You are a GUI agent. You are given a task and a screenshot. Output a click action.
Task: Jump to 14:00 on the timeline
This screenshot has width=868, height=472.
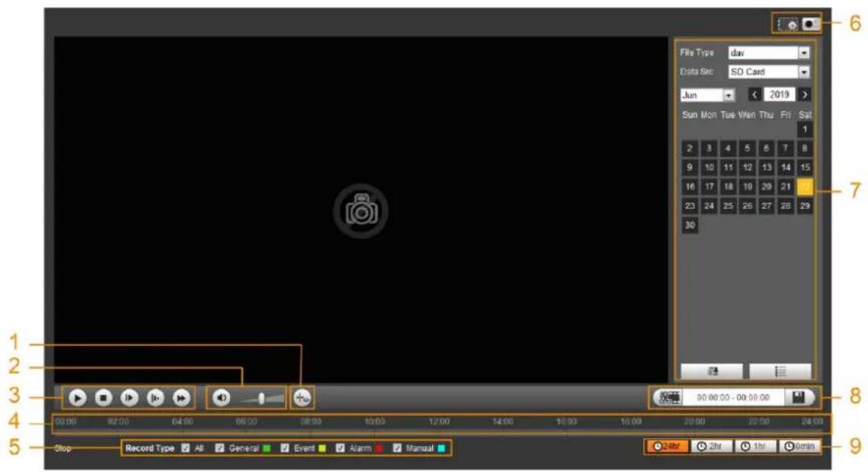503,421
